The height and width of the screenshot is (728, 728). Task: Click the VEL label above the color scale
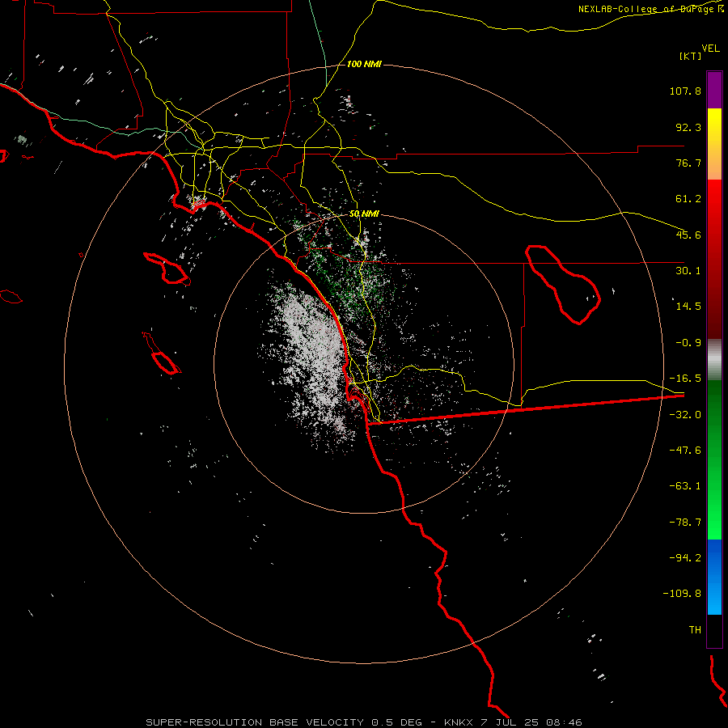710,48
